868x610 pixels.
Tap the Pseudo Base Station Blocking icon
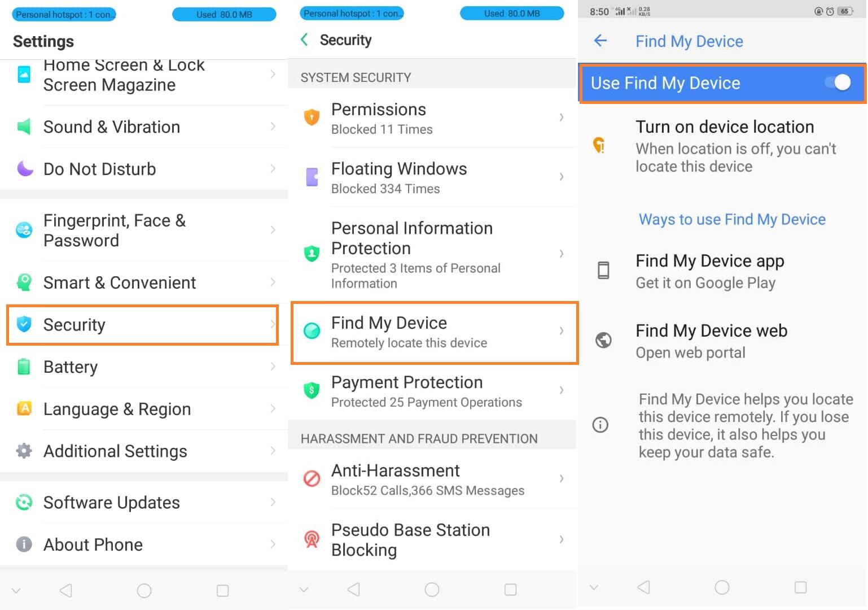[312, 539]
